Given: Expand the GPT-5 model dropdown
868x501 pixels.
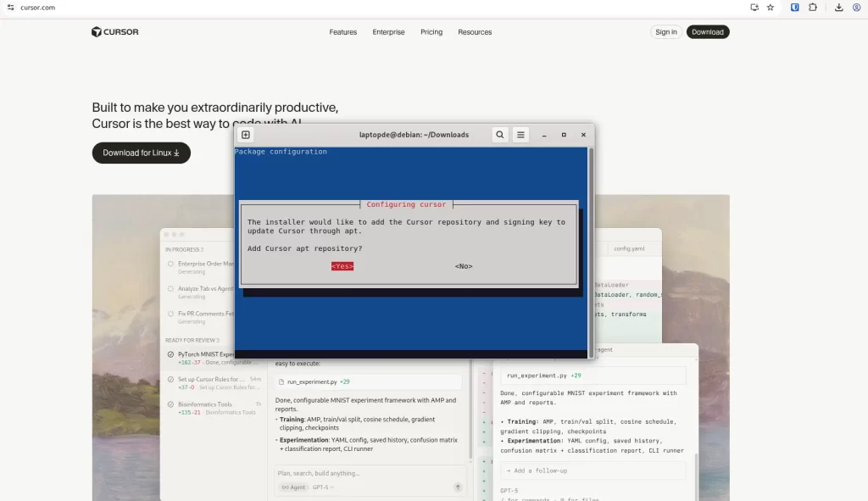Looking at the screenshot, I should click(323, 487).
